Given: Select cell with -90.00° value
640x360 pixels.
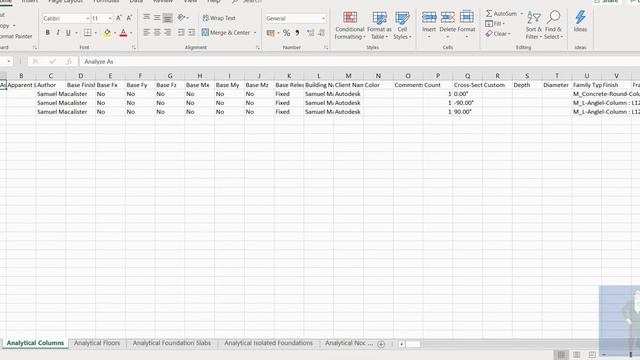Looking at the screenshot, I should tap(467, 103).
